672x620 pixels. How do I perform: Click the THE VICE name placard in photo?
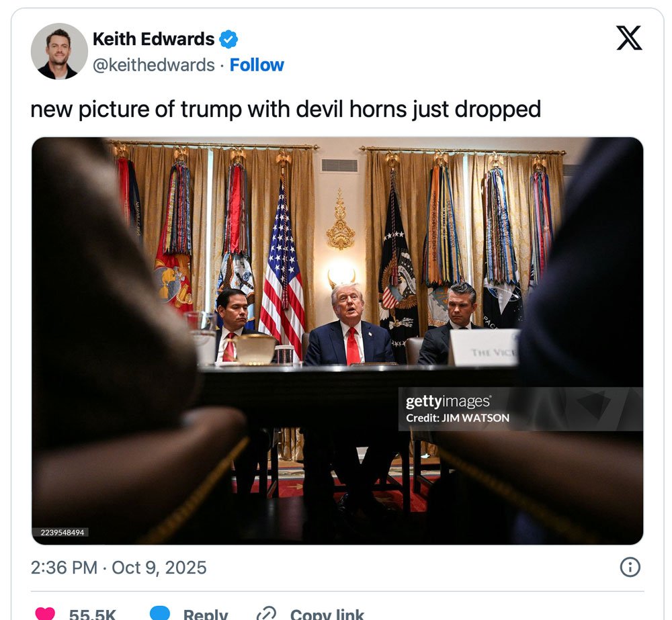[485, 347]
